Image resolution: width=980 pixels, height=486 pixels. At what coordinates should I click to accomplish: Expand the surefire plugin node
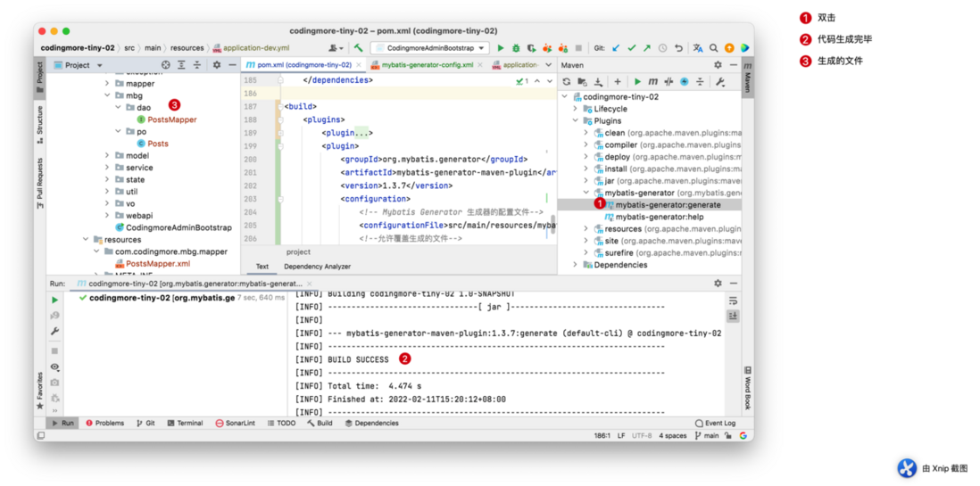586,253
